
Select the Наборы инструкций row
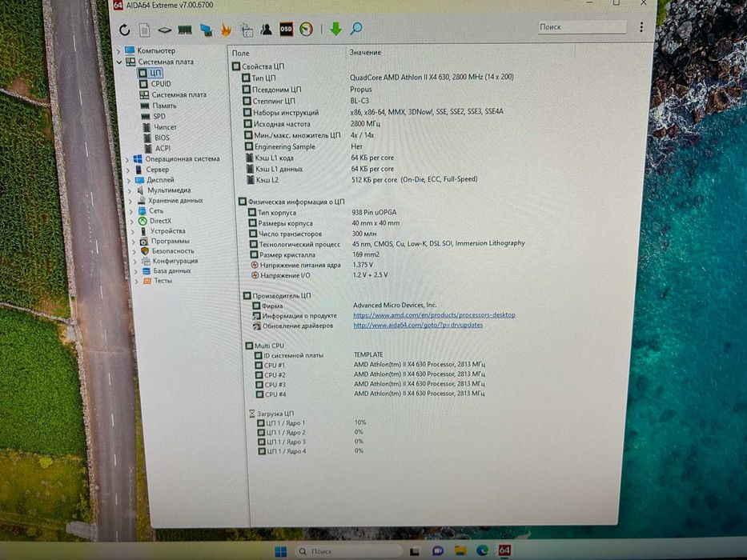(x=373, y=112)
